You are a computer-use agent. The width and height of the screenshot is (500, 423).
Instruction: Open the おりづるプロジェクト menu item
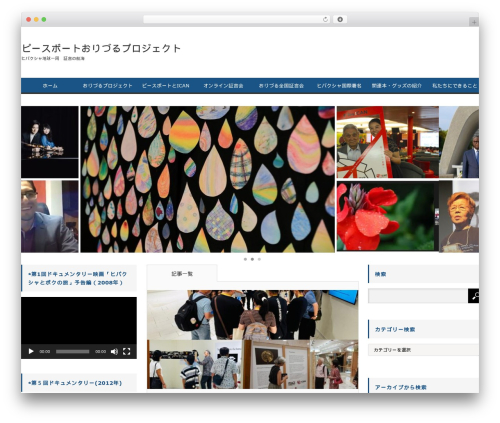107,86
